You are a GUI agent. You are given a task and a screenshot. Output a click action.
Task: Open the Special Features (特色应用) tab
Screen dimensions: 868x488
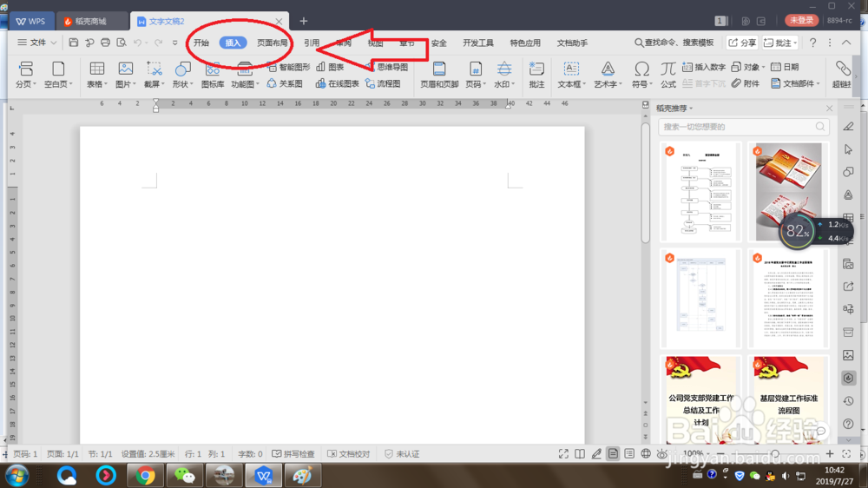[525, 43]
